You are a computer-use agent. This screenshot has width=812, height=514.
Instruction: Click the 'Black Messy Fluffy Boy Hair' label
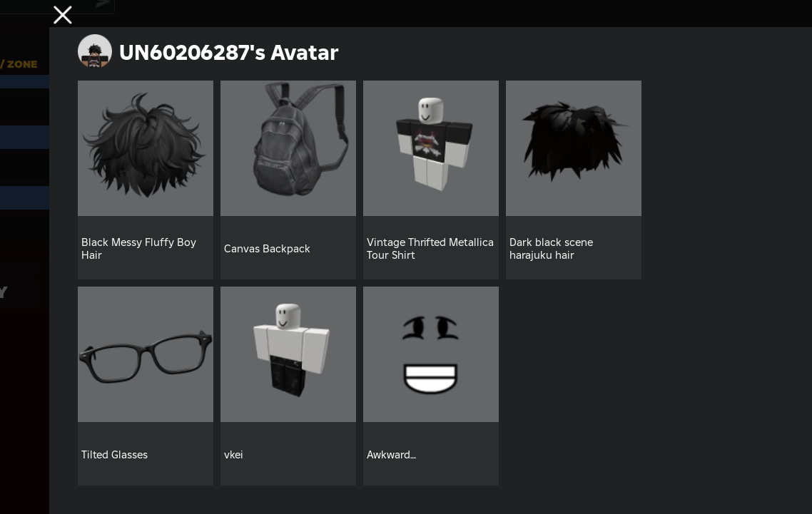point(139,249)
